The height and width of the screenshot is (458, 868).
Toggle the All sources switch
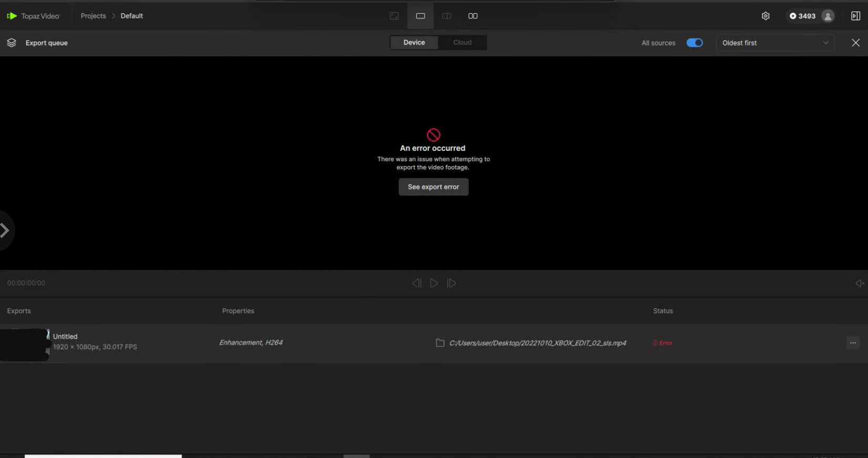[x=694, y=43]
